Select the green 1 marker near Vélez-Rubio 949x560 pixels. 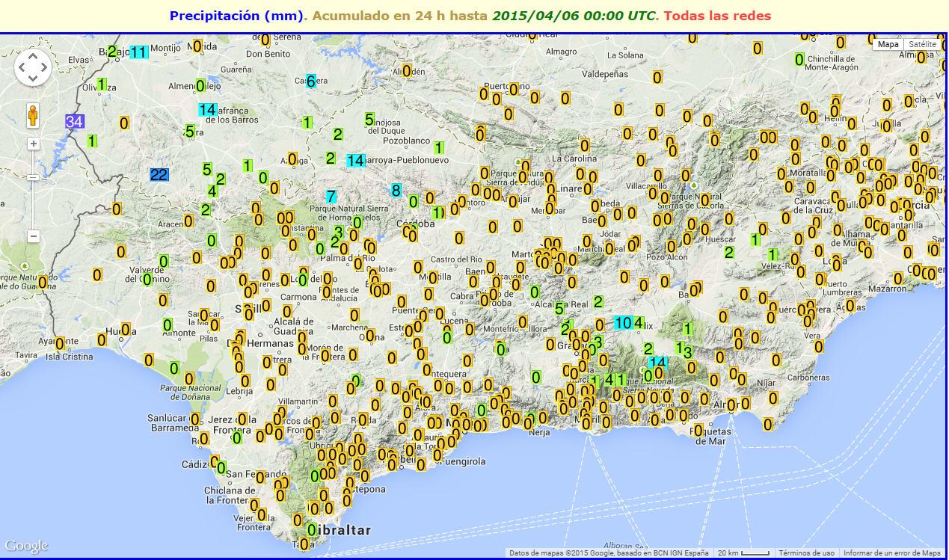tap(772, 255)
